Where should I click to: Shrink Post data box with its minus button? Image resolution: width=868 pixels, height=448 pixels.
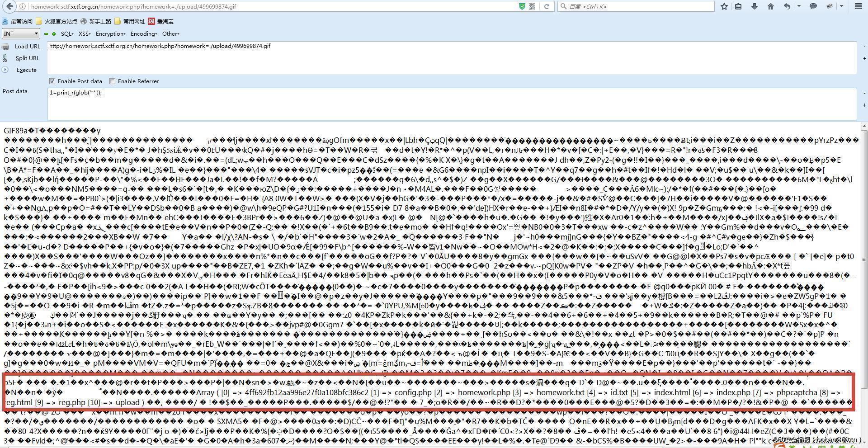click(864, 93)
